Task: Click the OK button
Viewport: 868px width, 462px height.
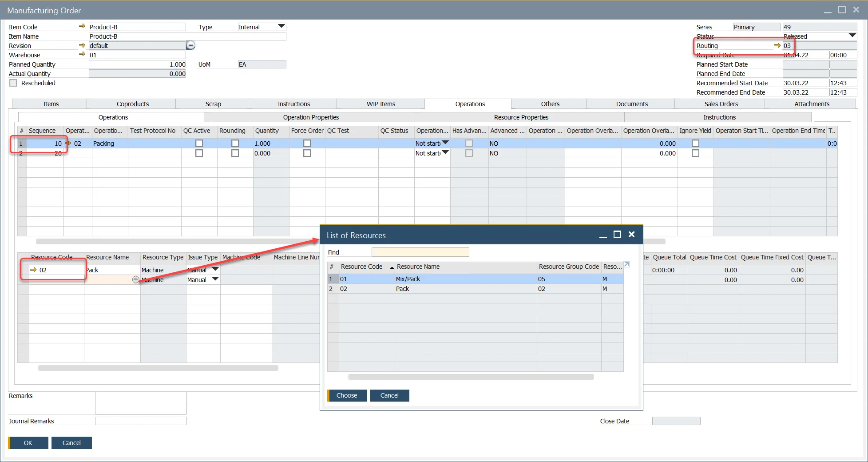Action: pos(28,443)
